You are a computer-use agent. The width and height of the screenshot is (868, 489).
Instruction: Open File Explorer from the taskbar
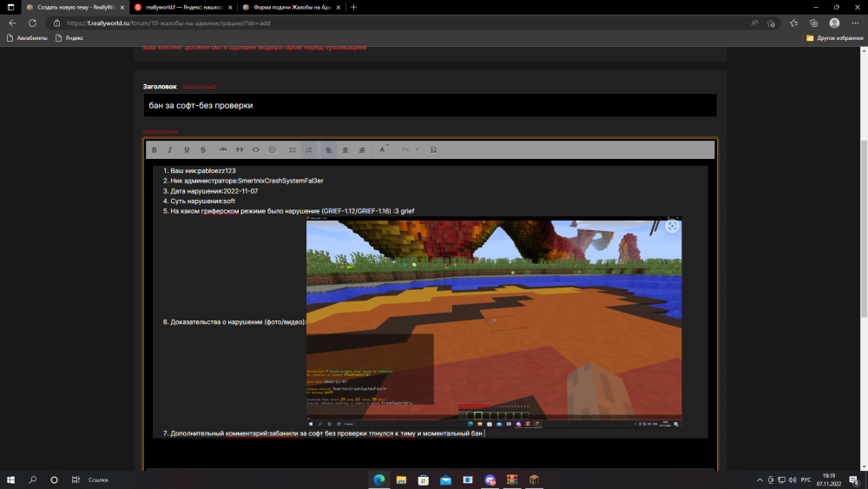pos(401,479)
